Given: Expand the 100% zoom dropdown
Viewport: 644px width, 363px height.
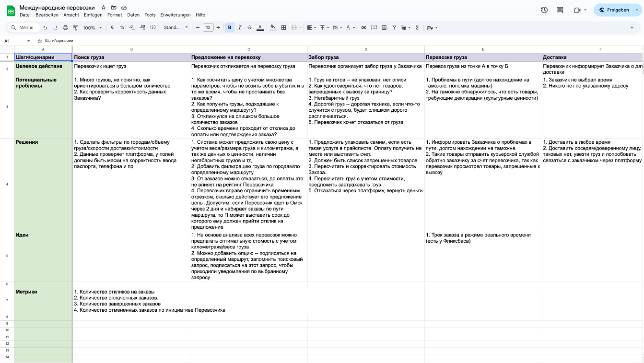Looking at the screenshot, I should [92, 28].
